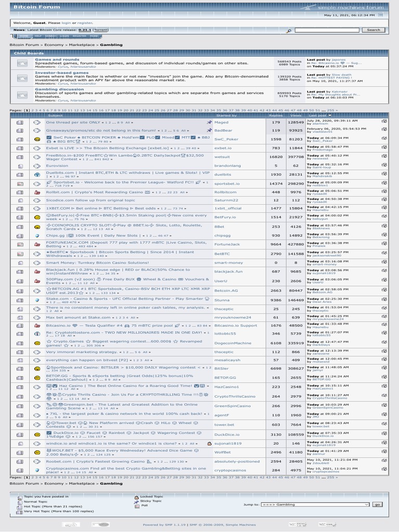The width and height of the screenshot is (399, 532).
Task: Click the W3C XHTML validation badge
Action: [x=298, y=525]
